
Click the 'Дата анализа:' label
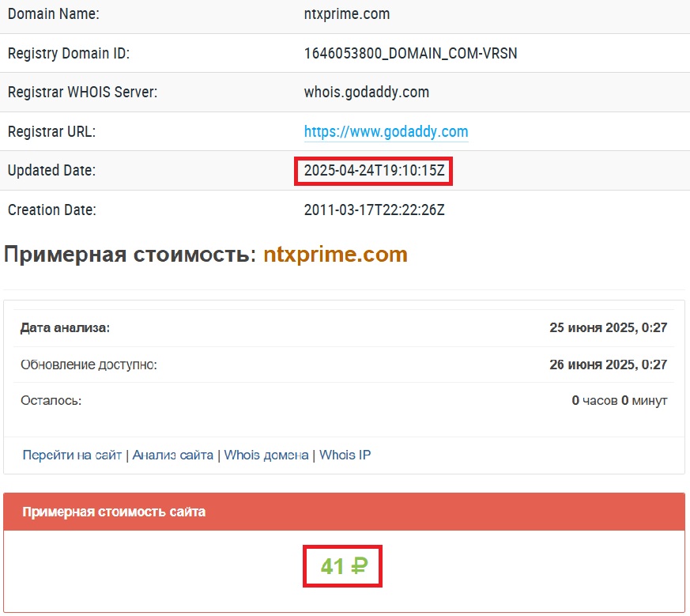65,327
